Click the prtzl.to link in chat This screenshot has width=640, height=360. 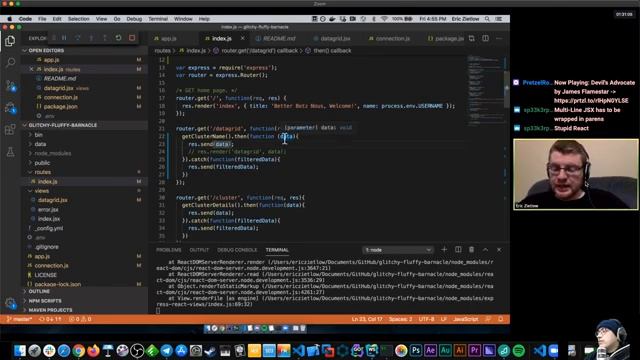pos(591,101)
